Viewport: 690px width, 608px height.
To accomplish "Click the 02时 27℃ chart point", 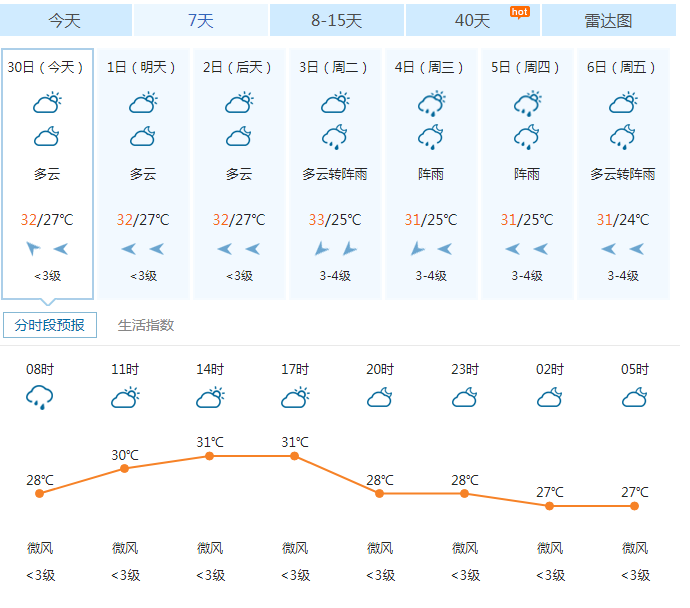I will (x=550, y=506).
